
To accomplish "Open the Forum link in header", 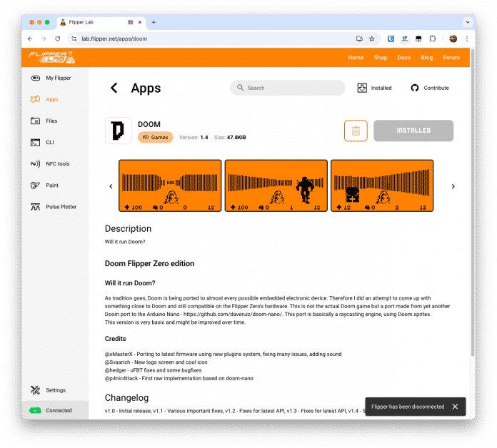I will tap(451, 57).
